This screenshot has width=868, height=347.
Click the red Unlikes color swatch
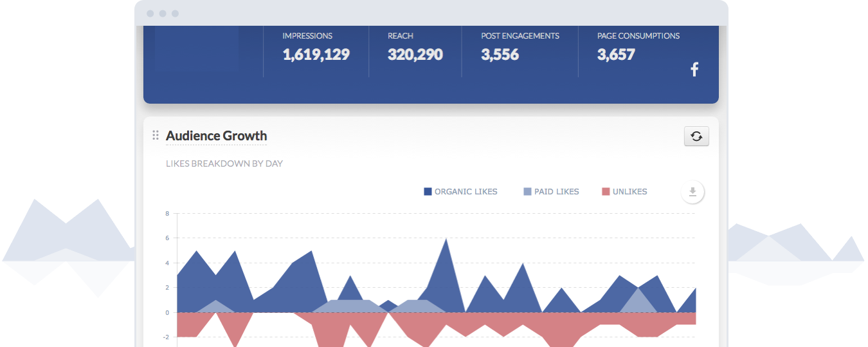606,191
